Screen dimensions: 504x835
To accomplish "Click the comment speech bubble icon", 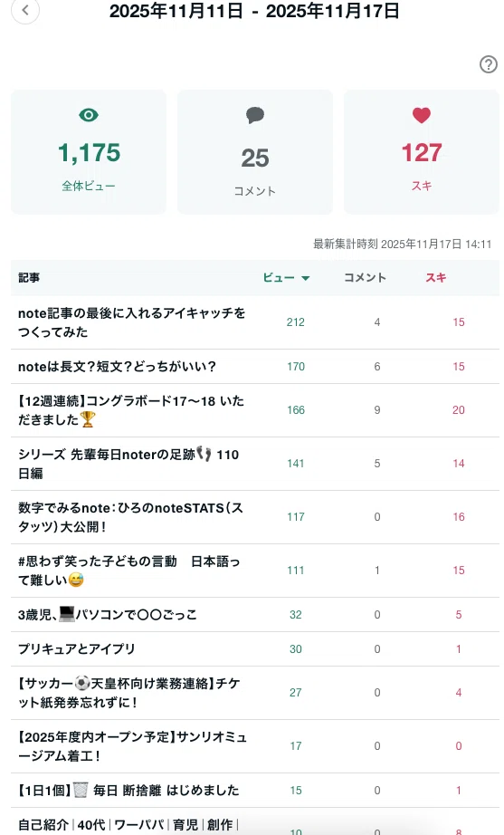I will [x=255, y=115].
